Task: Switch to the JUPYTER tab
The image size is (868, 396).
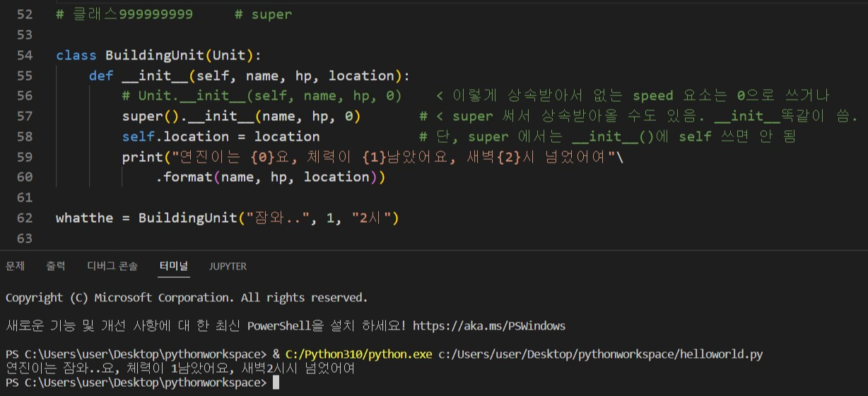Action: [228, 267]
